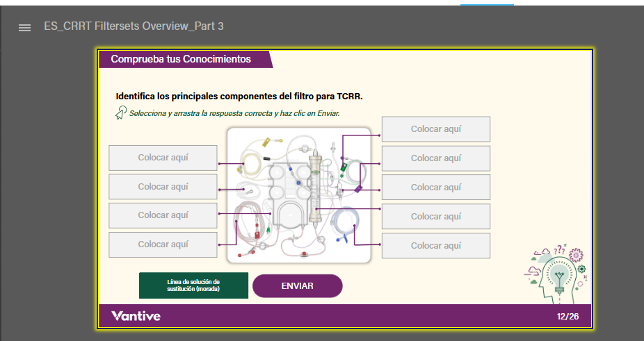Click the slide counter '12/26'
The height and width of the screenshot is (341, 644).
[x=568, y=317]
